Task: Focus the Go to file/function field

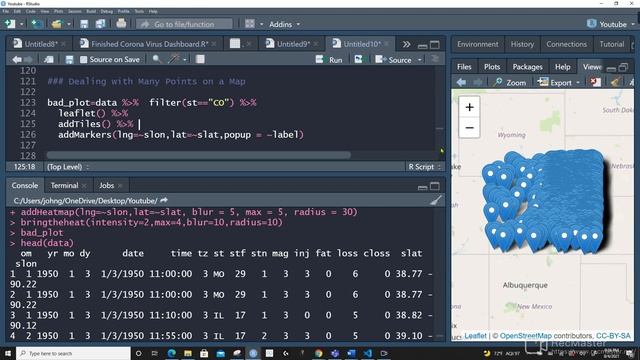Action: 184,24
